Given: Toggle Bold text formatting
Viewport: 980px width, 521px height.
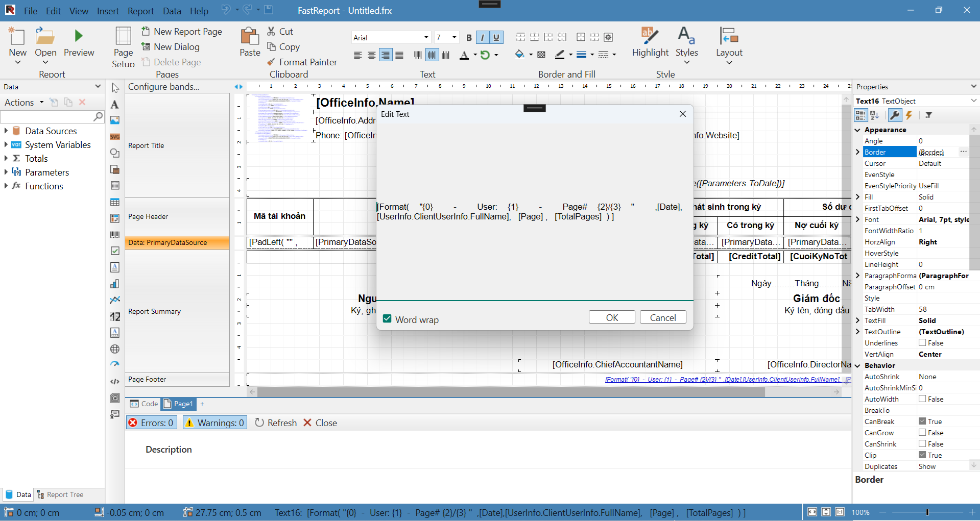Looking at the screenshot, I should [469, 38].
